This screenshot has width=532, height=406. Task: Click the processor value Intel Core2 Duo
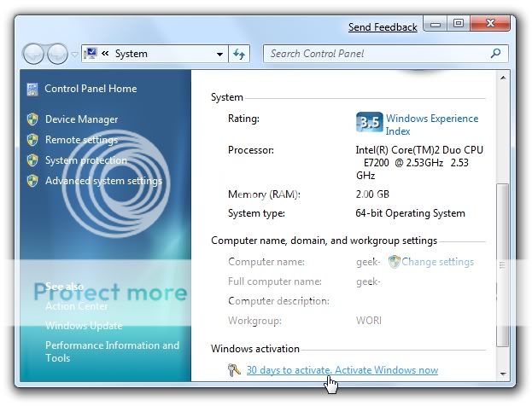click(x=419, y=163)
